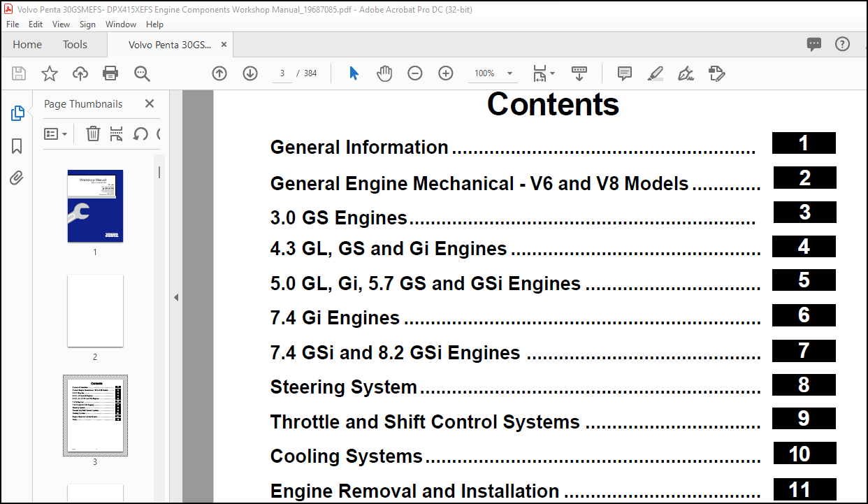Open thumbnails options dropdown menu
This screenshot has height=504, width=868.
coord(56,134)
